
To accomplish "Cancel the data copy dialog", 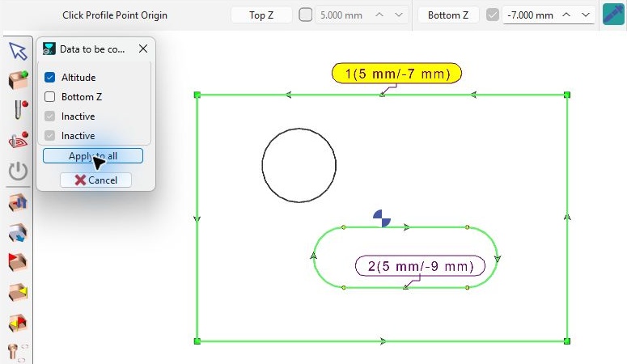I will pyautogui.click(x=95, y=180).
